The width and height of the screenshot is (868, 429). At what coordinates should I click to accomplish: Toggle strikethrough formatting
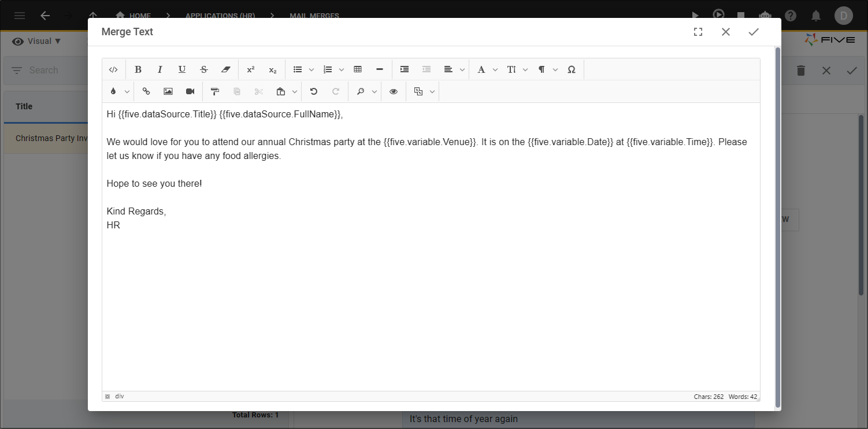tap(204, 69)
